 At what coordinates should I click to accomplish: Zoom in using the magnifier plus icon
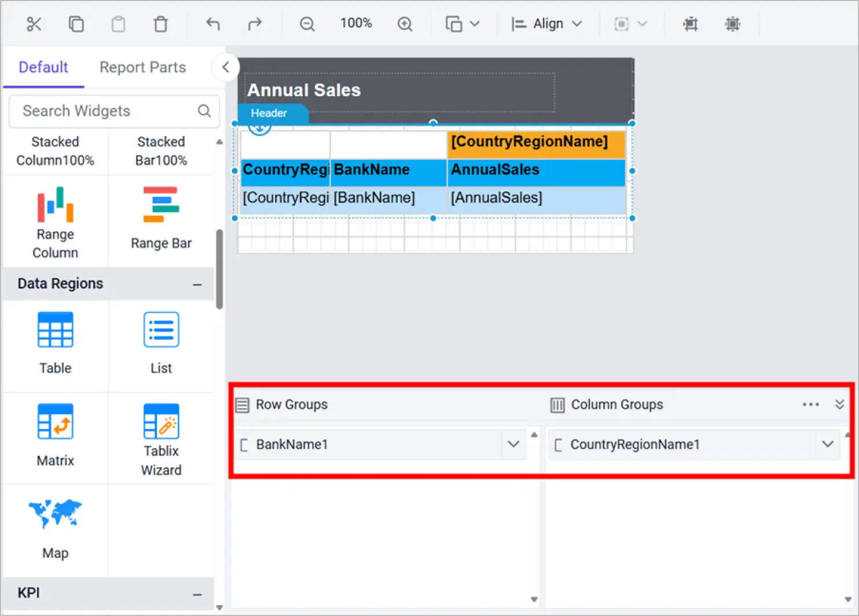click(405, 24)
